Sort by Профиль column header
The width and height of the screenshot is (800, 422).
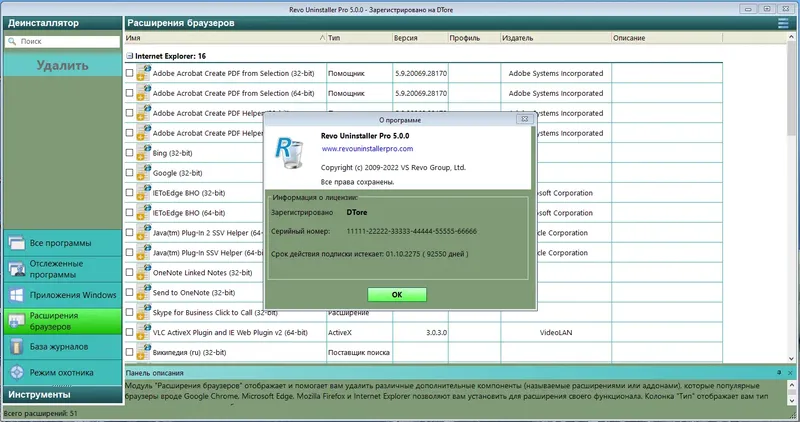[x=474, y=38]
